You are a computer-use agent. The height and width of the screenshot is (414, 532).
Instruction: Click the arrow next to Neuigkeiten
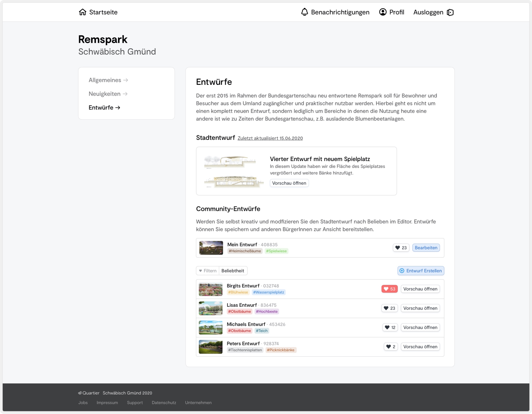[125, 94]
